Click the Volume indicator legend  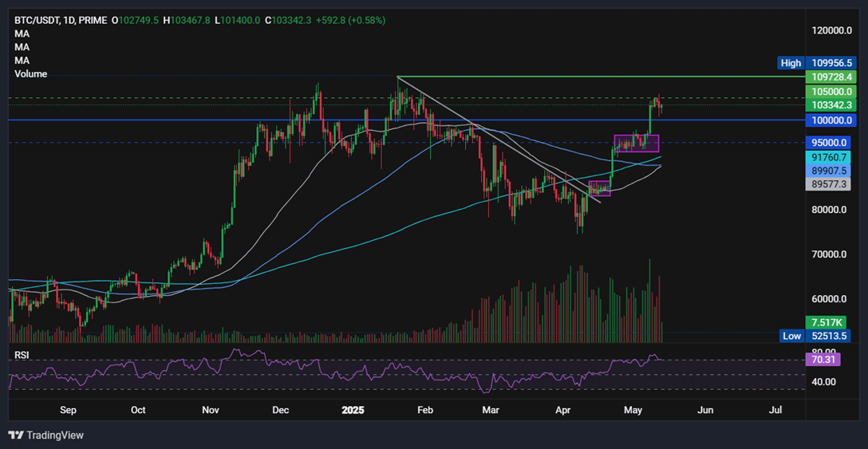coord(30,74)
